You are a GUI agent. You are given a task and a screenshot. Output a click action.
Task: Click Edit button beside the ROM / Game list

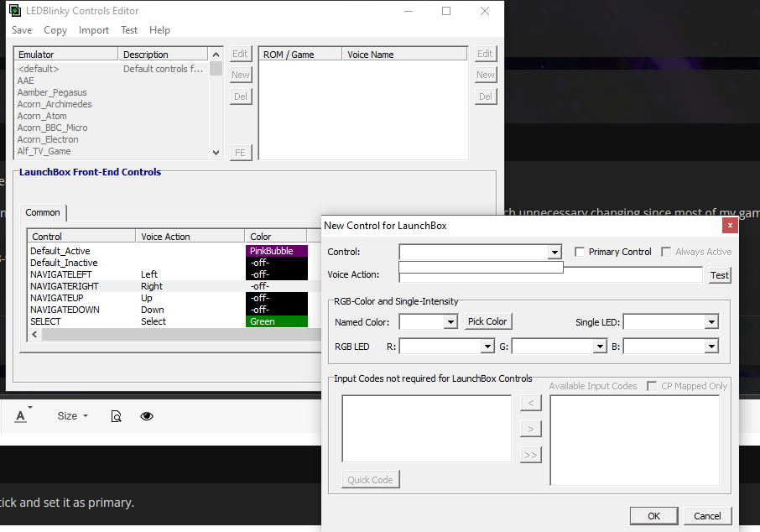click(x=485, y=54)
